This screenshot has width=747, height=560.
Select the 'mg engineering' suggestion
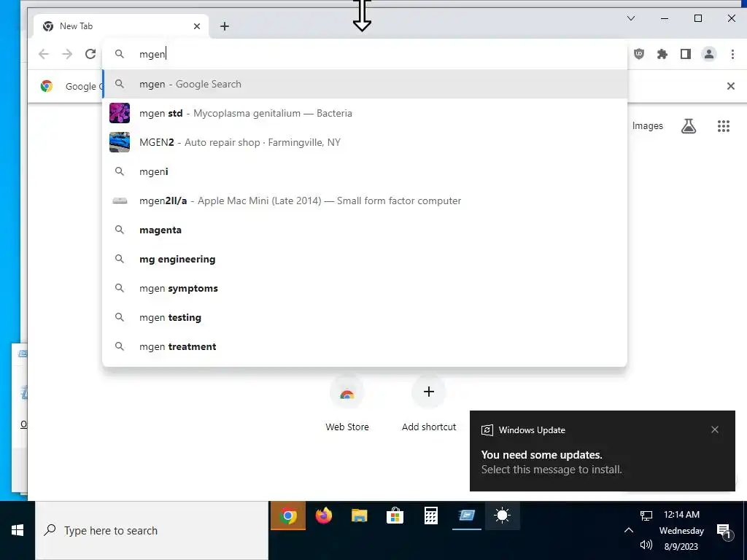click(x=365, y=259)
